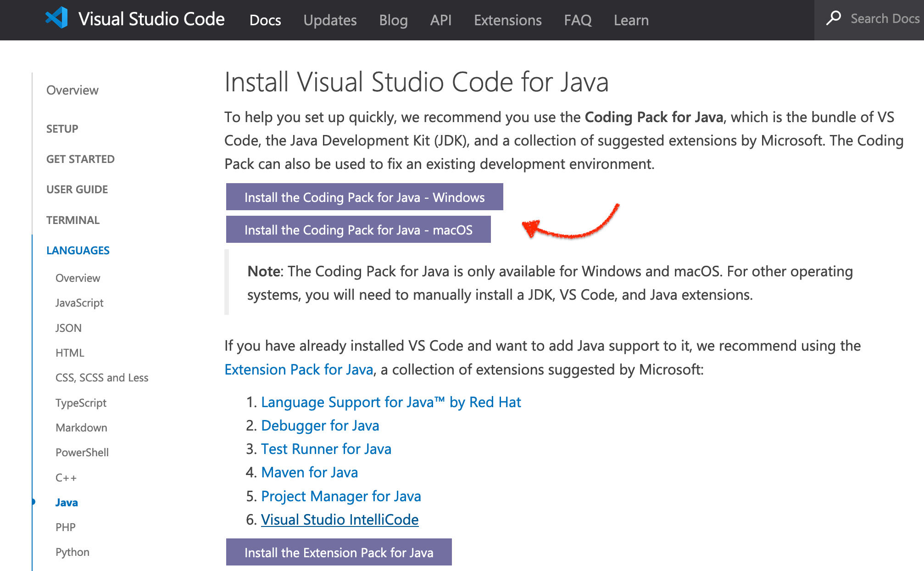Expand the SETUP sidebar section
The width and height of the screenshot is (924, 571).
[62, 129]
